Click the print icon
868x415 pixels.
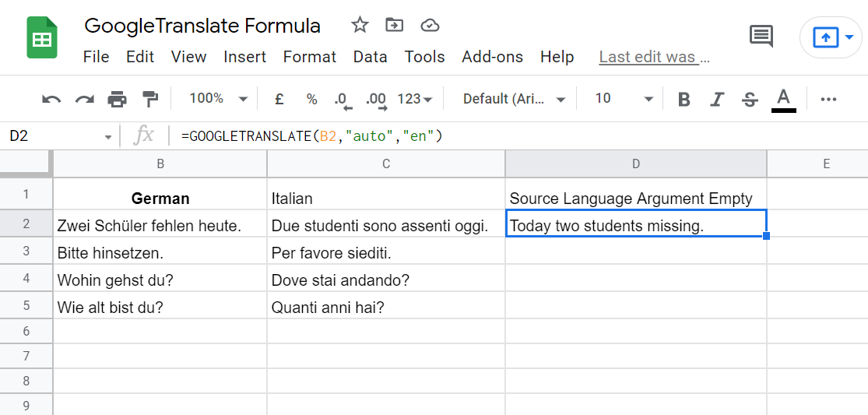tap(117, 99)
